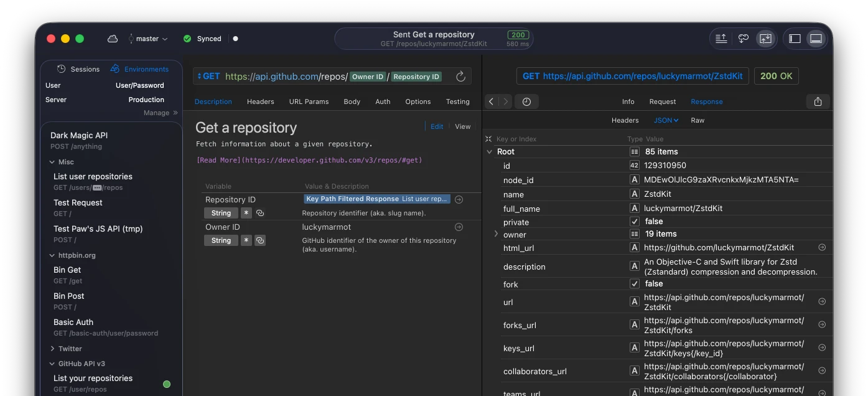Click the link icon for Owner ID

pos(260,240)
